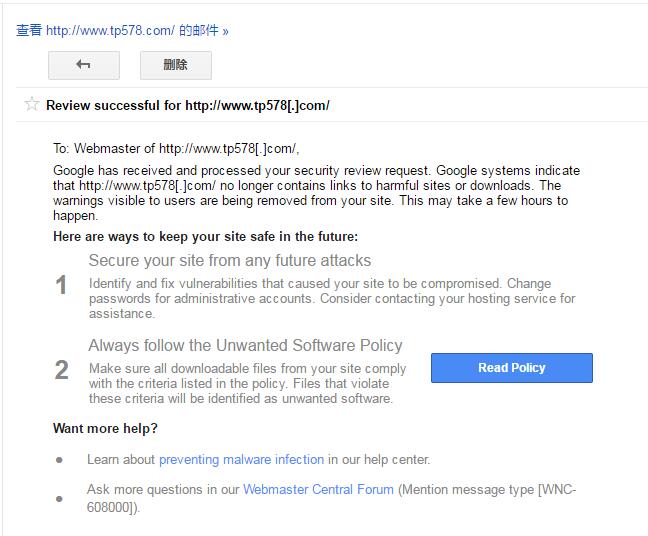Star the Review successful message

[32, 104]
